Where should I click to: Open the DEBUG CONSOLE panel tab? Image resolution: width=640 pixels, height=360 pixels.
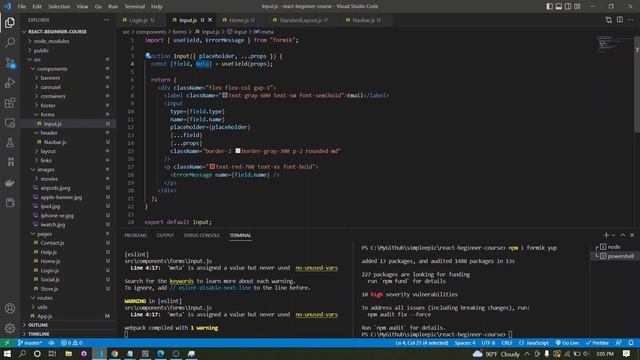click(202, 236)
